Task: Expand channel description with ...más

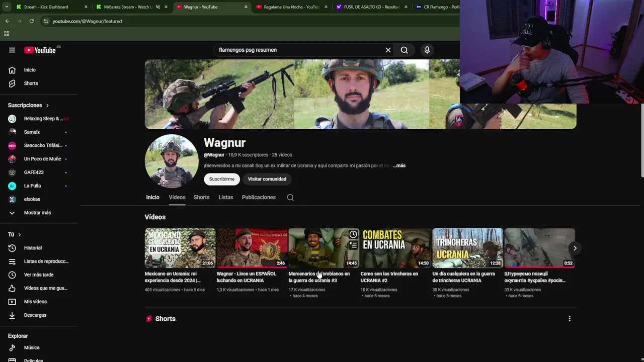Action: [399, 165]
